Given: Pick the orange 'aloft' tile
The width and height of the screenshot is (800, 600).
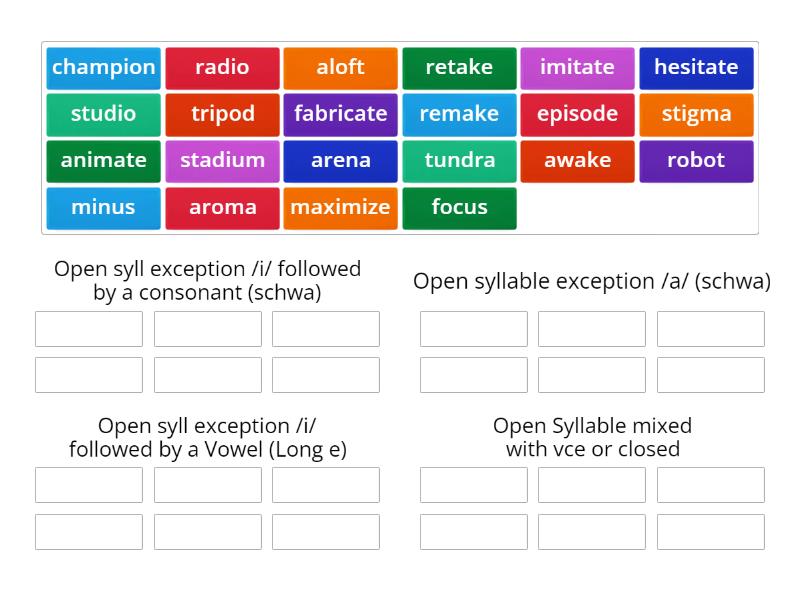Looking at the screenshot, I should coord(340,68).
